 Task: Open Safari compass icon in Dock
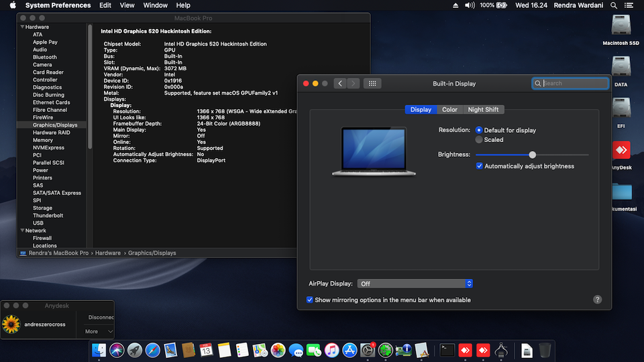[x=153, y=350]
